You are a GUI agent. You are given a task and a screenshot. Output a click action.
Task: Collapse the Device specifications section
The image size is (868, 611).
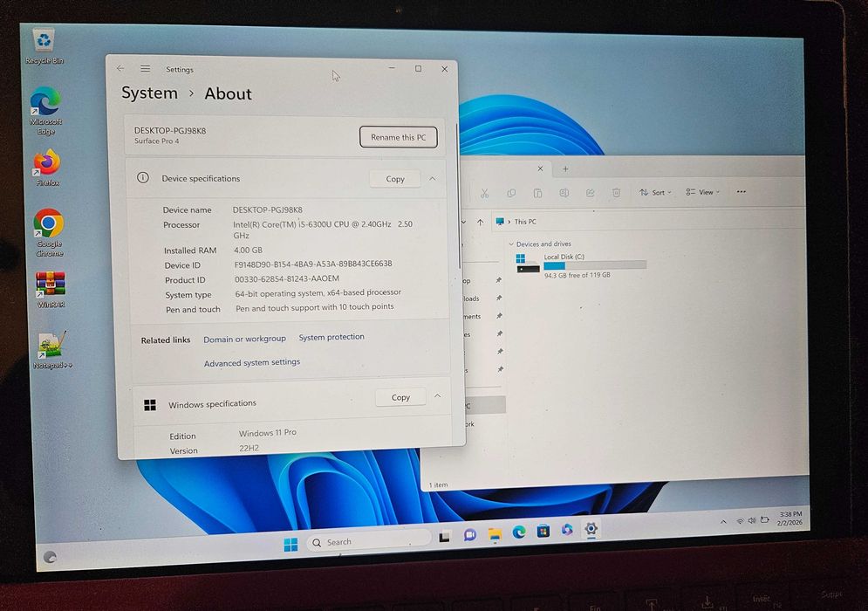[433, 178]
